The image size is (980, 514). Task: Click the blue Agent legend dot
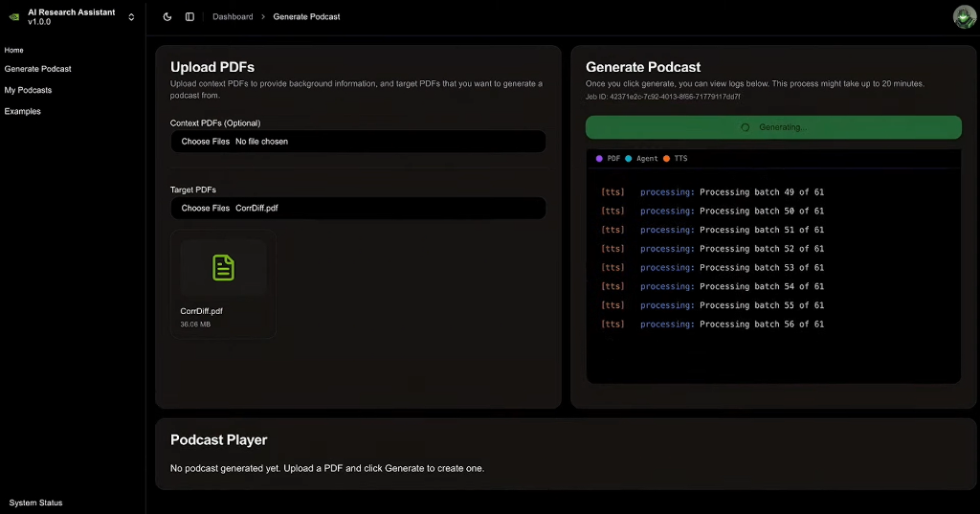coord(628,158)
